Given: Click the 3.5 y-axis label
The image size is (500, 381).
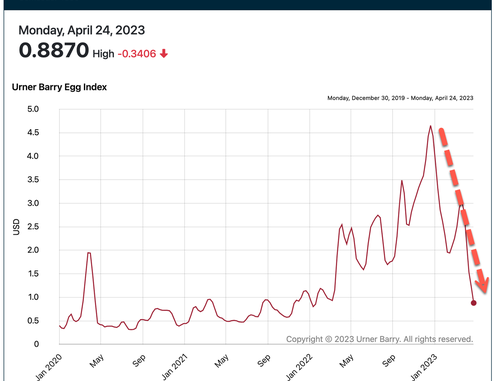Looking at the screenshot, I should pos(33,180).
